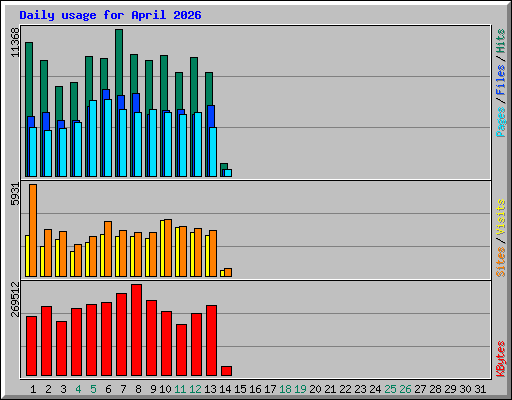Click the Visits legend label
This screenshot has height=400, width=512.
point(500,218)
